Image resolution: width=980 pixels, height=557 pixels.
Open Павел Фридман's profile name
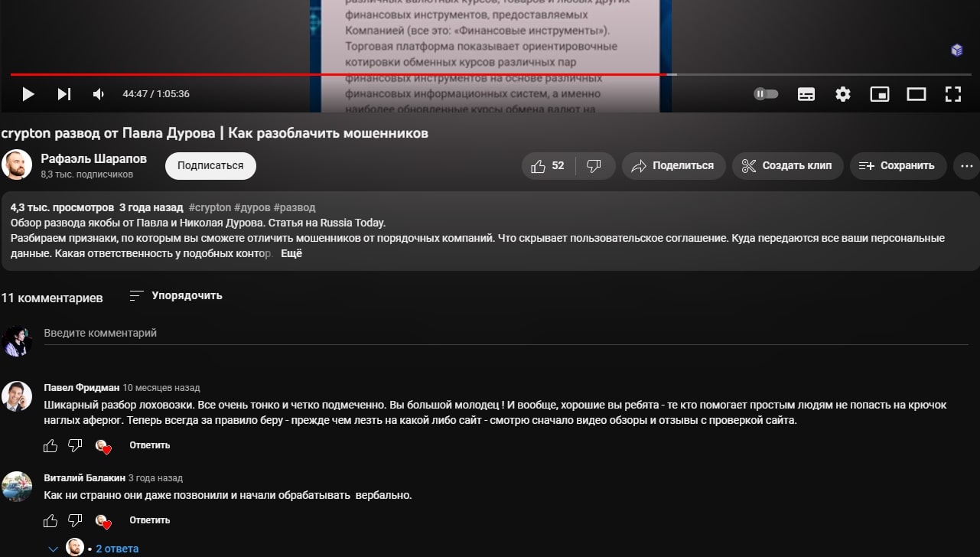[x=81, y=388]
